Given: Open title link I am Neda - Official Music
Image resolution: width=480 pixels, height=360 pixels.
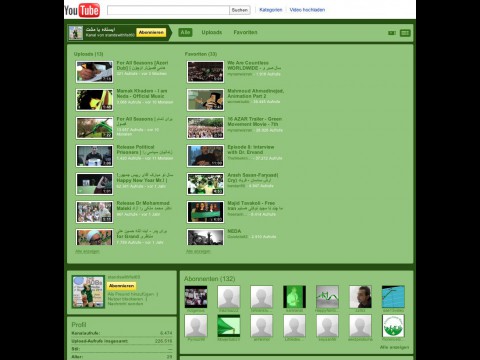Looking at the screenshot, I should [x=142, y=93].
